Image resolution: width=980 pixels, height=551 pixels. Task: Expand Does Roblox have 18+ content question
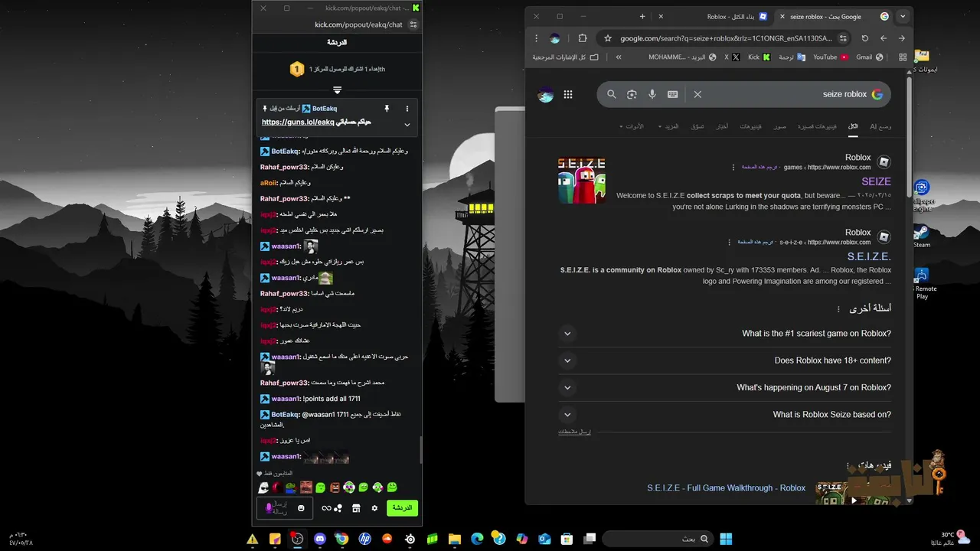coord(724,360)
